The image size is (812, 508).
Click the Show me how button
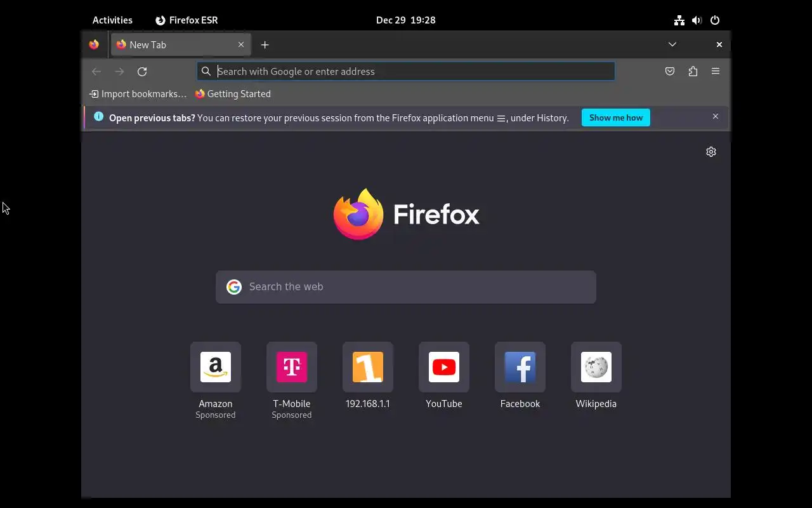click(x=616, y=117)
